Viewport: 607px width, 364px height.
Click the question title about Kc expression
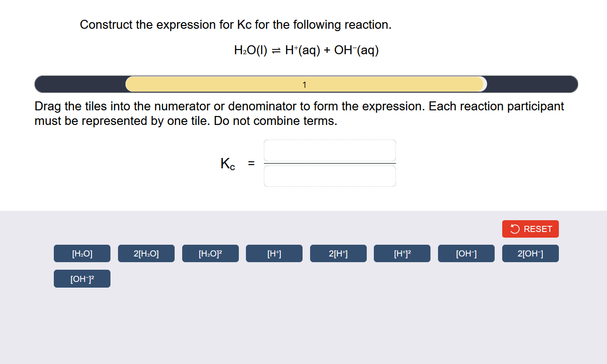[236, 25]
